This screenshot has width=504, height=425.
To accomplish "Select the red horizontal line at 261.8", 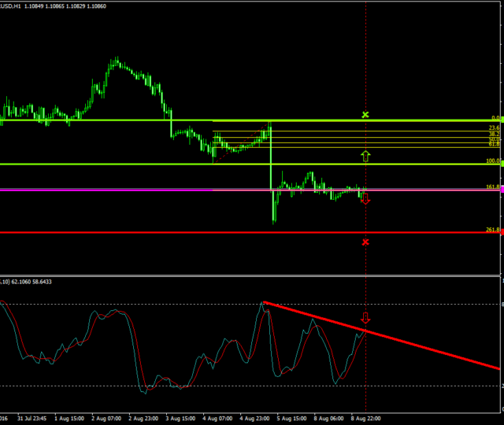I will click(x=157, y=232).
